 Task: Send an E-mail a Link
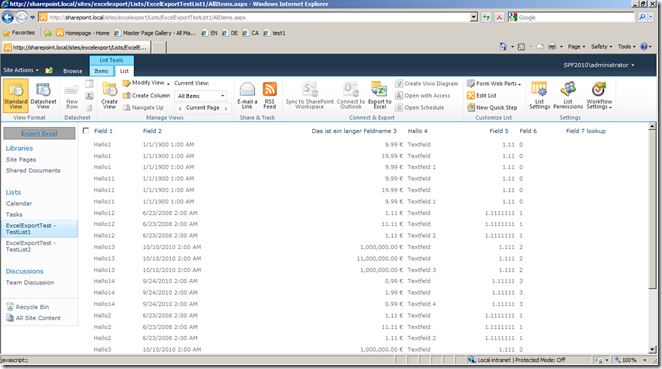247,95
